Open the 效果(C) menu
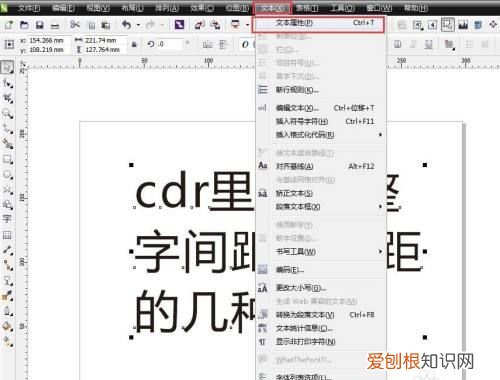Viewport: 500px width, 380px height. pos(202,8)
